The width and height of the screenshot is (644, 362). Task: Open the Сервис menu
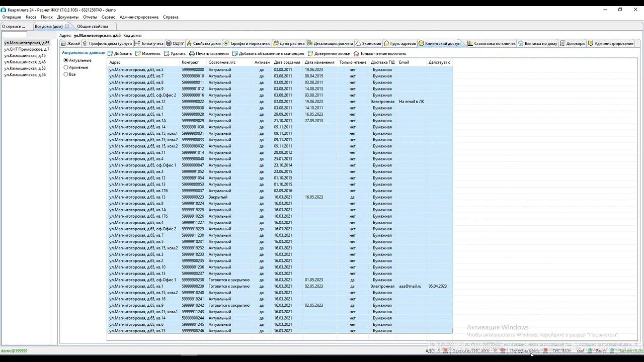click(108, 17)
